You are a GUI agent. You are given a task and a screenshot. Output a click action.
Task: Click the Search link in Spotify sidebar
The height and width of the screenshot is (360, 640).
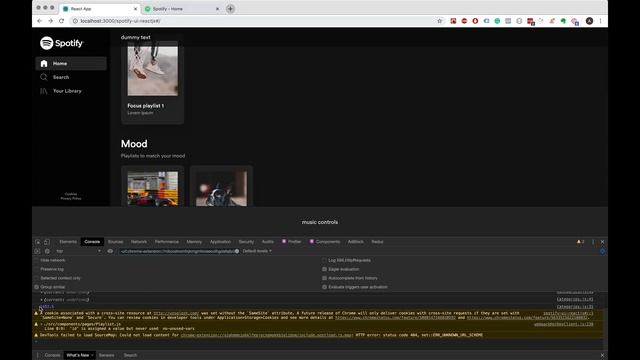[61, 77]
